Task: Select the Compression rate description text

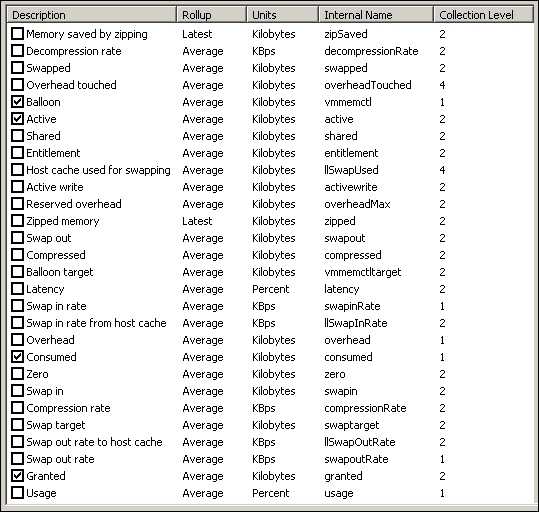Action: tap(68, 408)
